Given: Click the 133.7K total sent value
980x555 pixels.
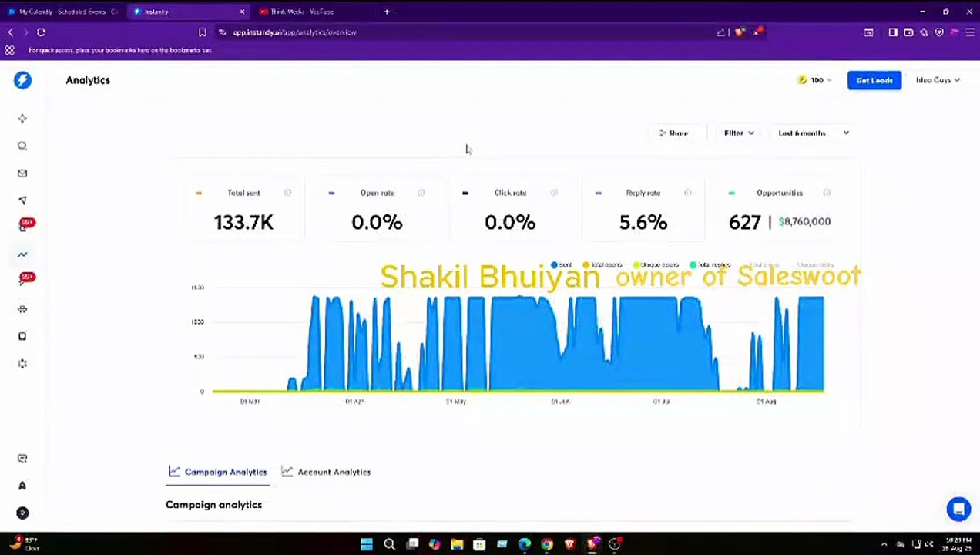Looking at the screenshot, I should (x=243, y=222).
